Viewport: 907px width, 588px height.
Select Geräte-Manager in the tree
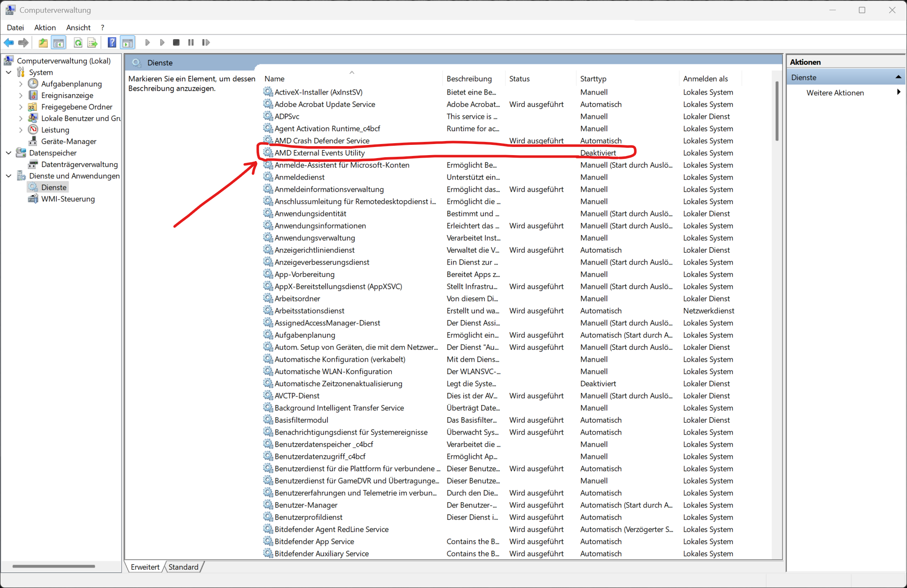coord(69,141)
